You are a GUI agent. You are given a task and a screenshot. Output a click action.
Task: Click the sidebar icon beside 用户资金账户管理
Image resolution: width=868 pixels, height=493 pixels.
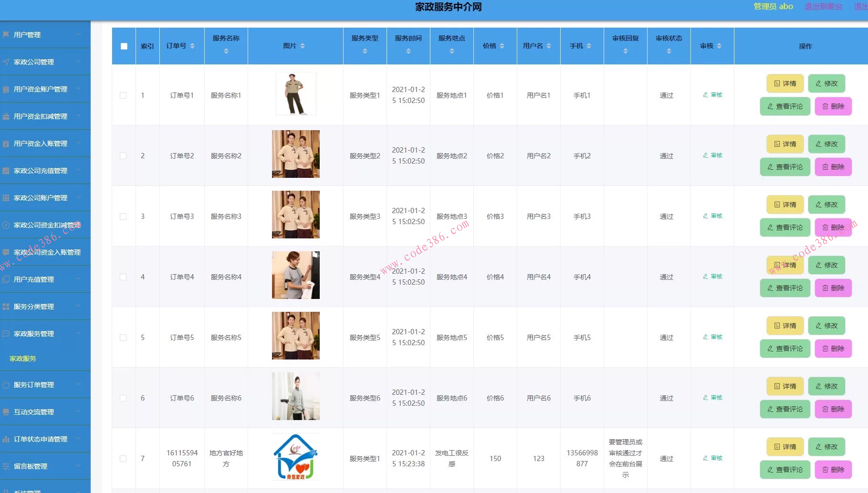pyautogui.click(x=6, y=89)
